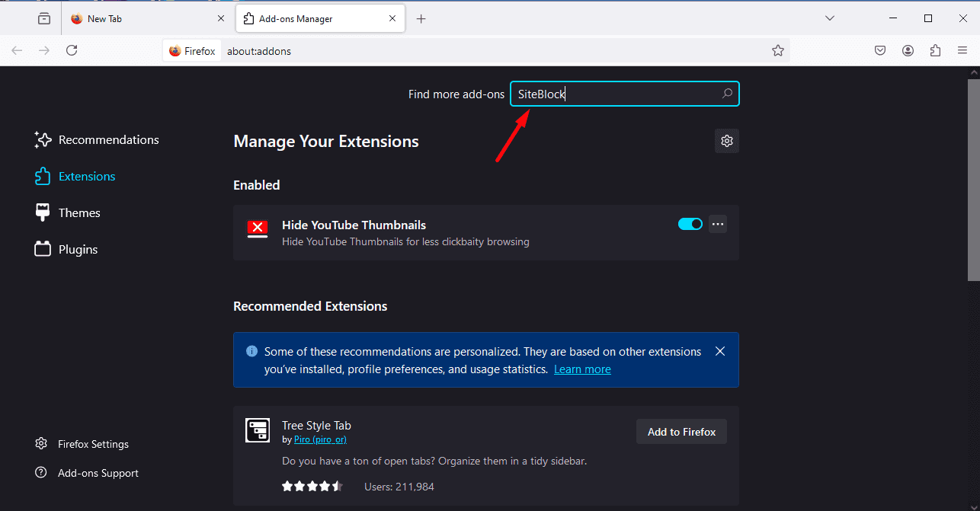Maximize the Firefox window
Image resolution: width=980 pixels, height=511 pixels.
click(928, 18)
